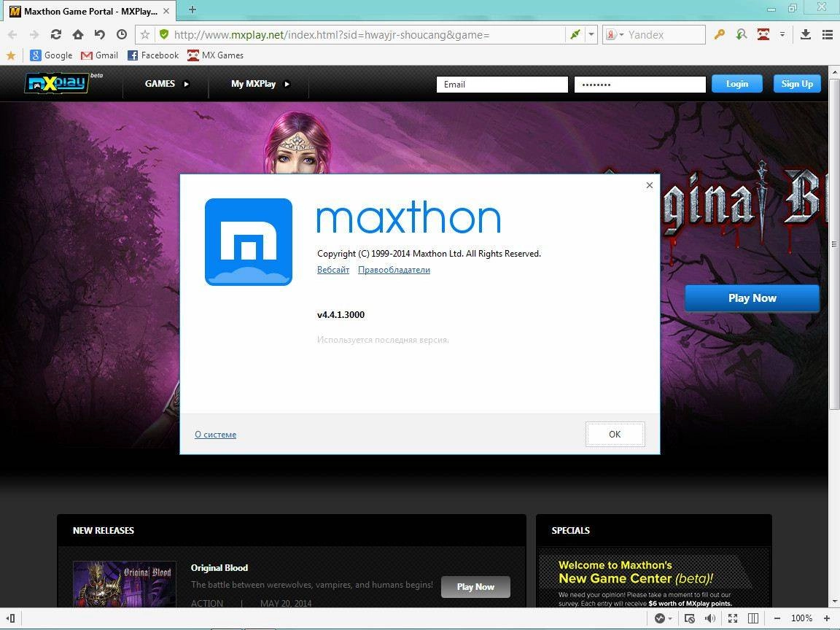The width and height of the screenshot is (840, 630).
Task: Open Magic Fill key icon
Action: point(720,35)
